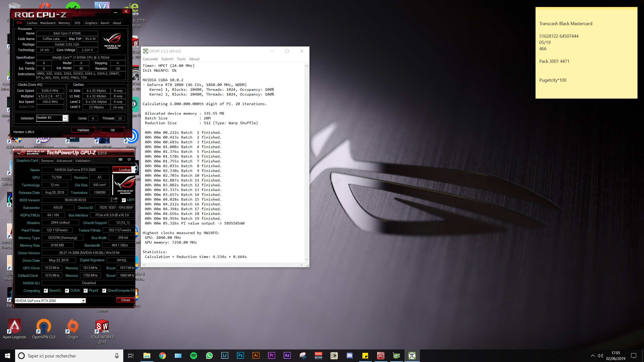Toggle the DirectCompute 5.0 checkbox
The height and width of the screenshot is (362, 644).
coord(104,291)
